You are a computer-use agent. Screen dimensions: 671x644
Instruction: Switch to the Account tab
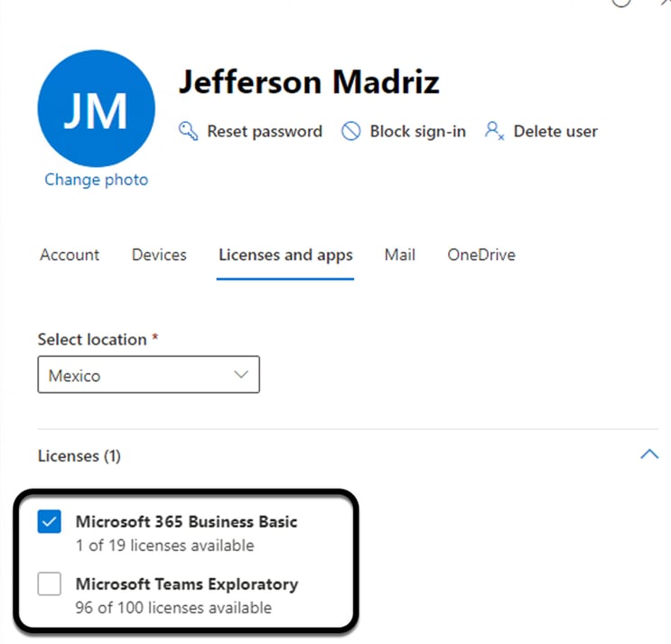[x=70, y=255]
